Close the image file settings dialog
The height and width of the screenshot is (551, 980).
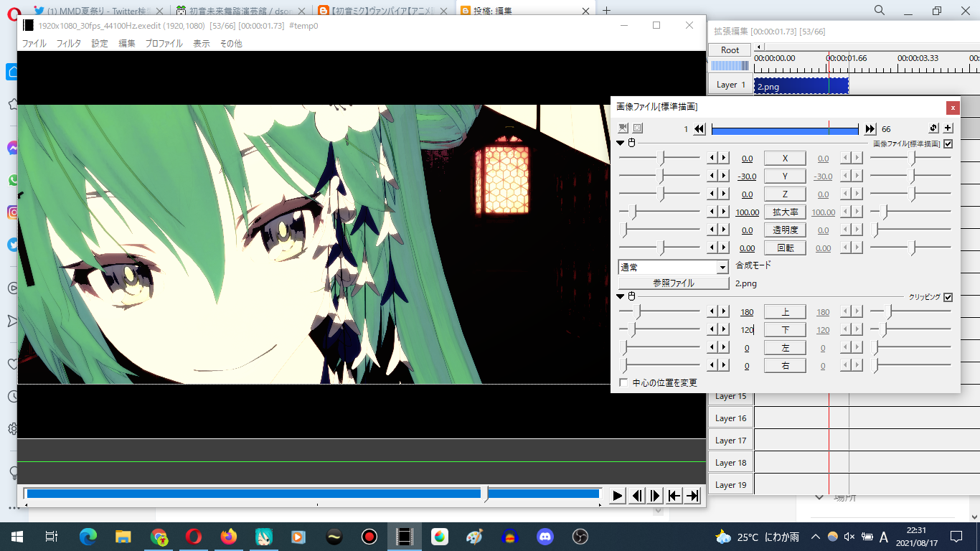coord(953,108)
